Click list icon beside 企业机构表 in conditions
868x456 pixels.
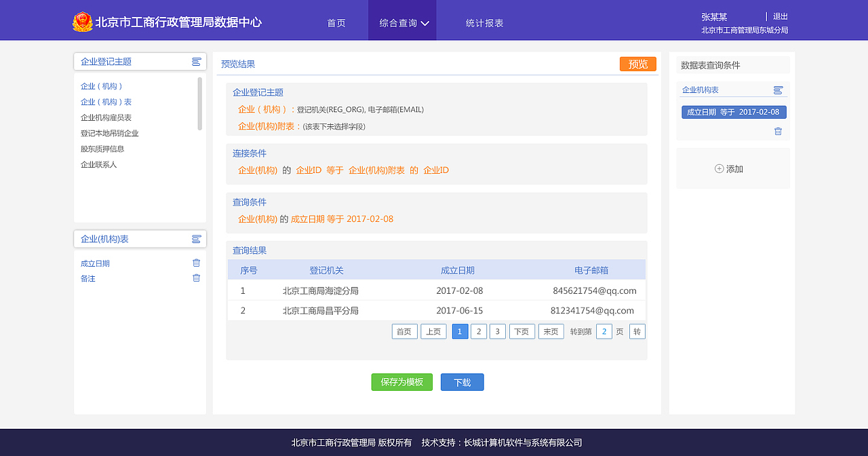click(x=778, y=90)
